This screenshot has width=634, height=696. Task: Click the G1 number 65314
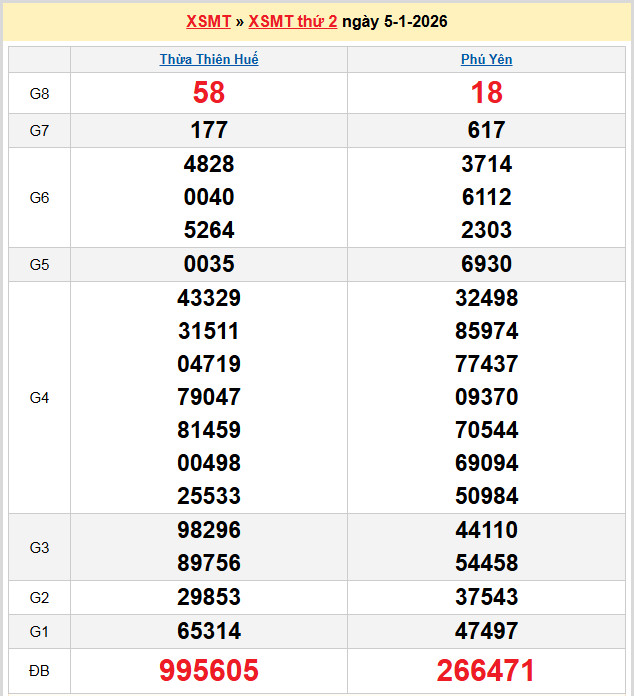pos(209,631)
